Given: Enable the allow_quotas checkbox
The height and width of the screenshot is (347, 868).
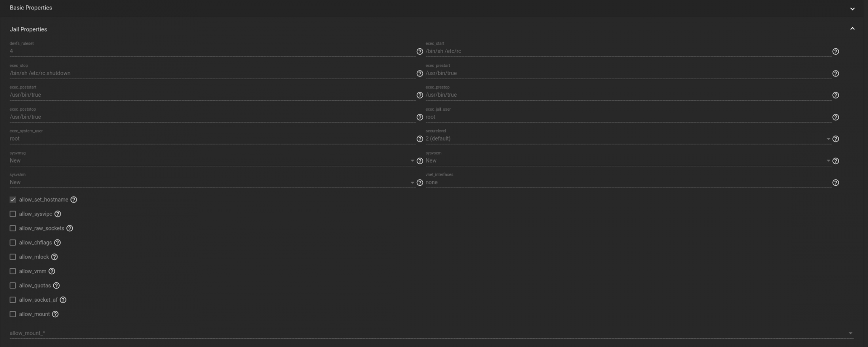Looking at the screenshot, I should click(13, 286).
